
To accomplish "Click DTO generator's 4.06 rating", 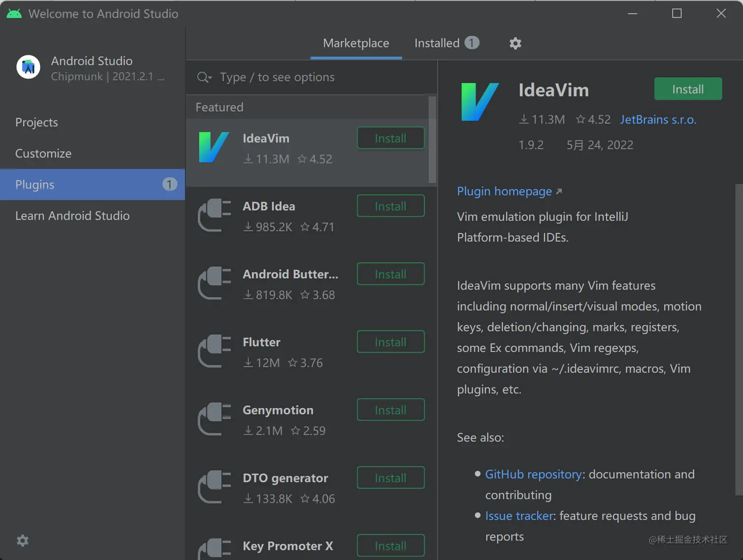I will (318, 499).
